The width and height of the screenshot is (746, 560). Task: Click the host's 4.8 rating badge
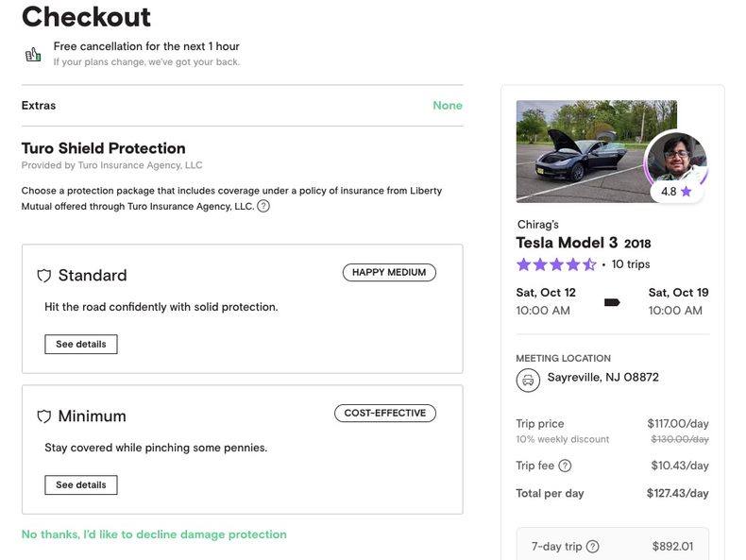[x=676, y=192]
